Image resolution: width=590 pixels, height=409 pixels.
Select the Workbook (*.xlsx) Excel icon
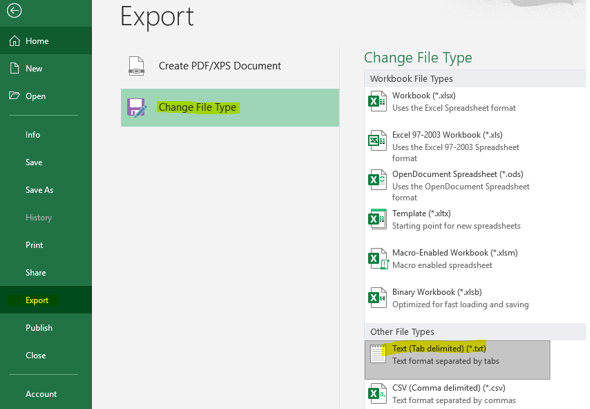(x=377, y=101)
